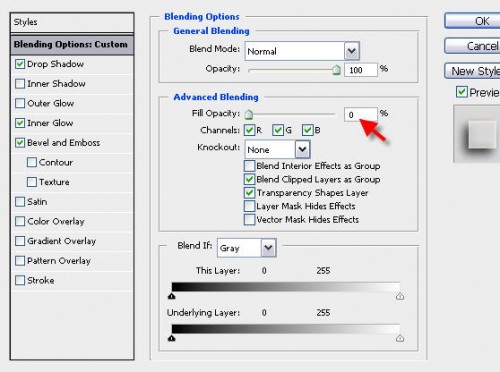This screenshot has width=500, height=372.
Task: Enable the Texture checkbox
Action: 32,182
